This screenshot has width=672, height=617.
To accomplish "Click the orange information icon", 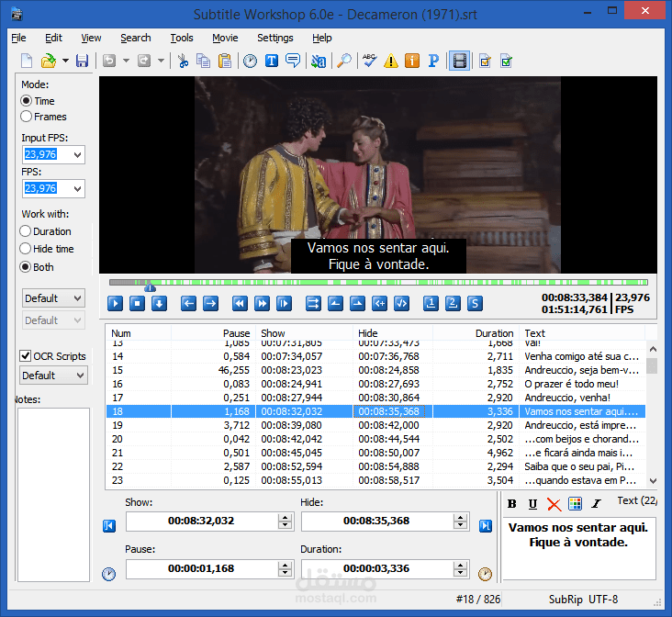I will coord(412,61).
